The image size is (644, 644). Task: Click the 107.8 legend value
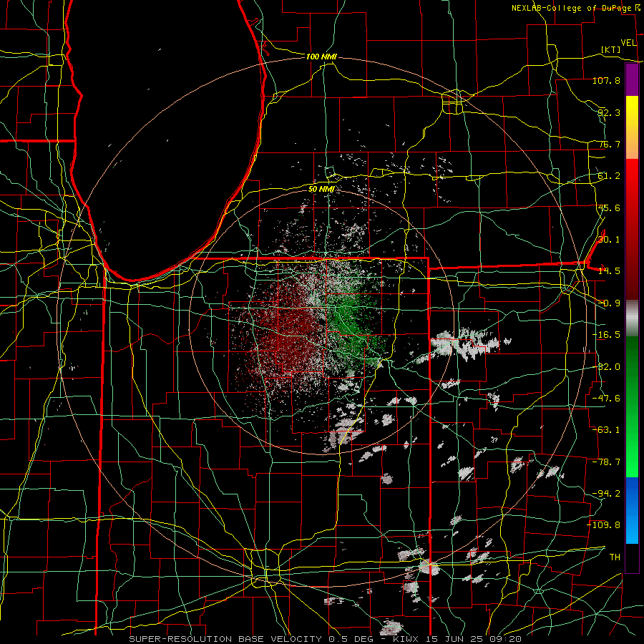(606, 80)
